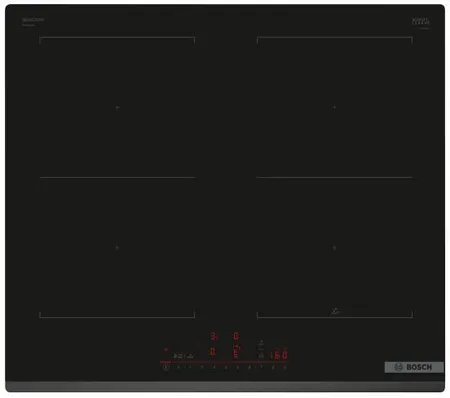Screen dimensions: 450x398
Task: Tap the upper timer symbol left of 60
Action: (x=262, y=343)
